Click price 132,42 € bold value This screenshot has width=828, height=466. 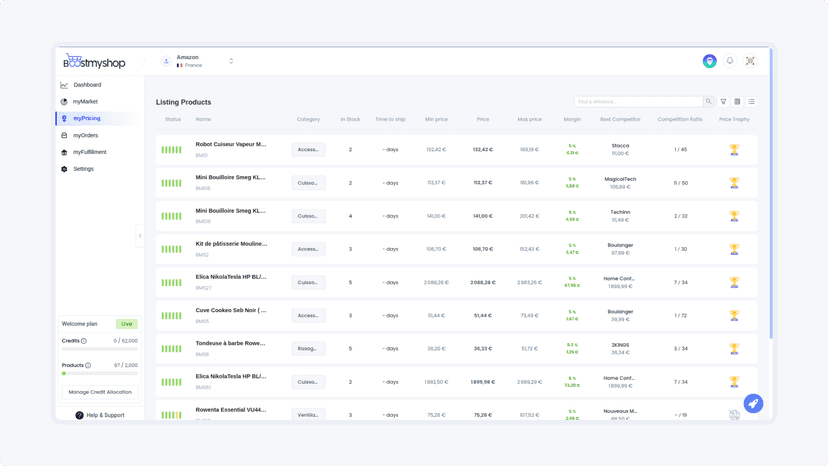click(483, 150)
